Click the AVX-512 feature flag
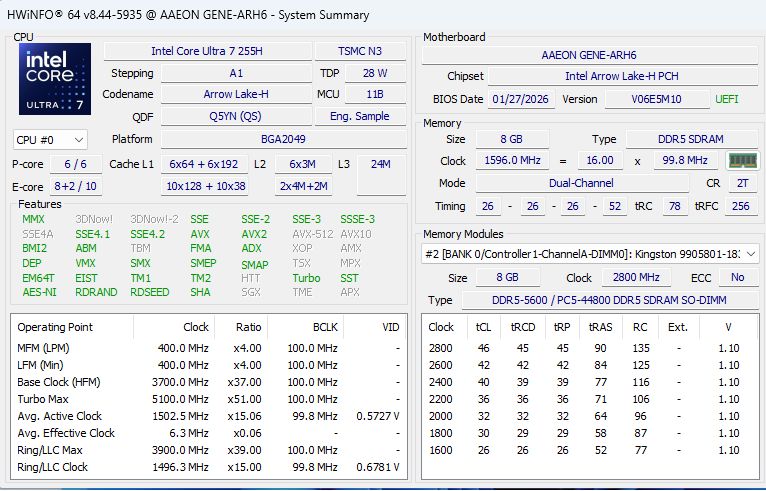Screen dimensions: 766x491 313,235
